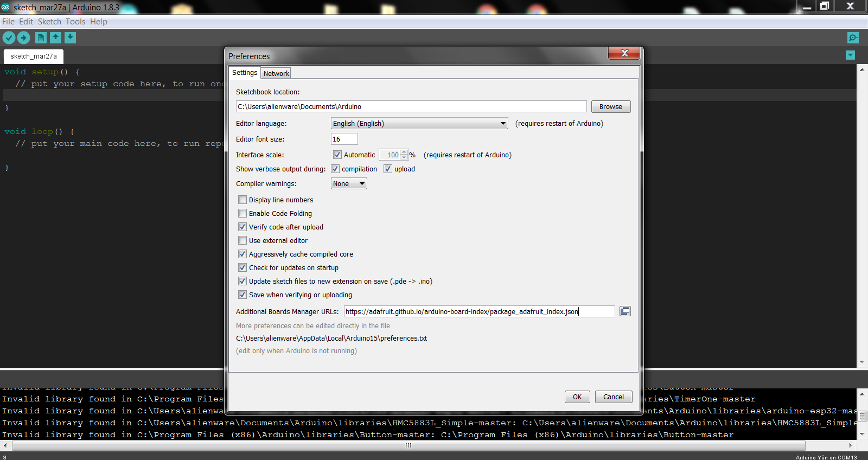Click the interface scale percentage stepper
Viewport: 868px width, 460px height.
coord(404,155)
